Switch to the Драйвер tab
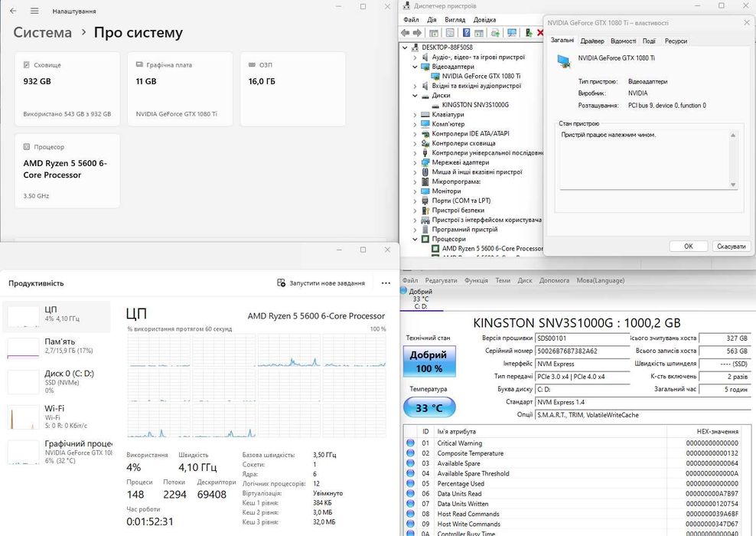Screen dimensions: 756x536 [592, 41]
